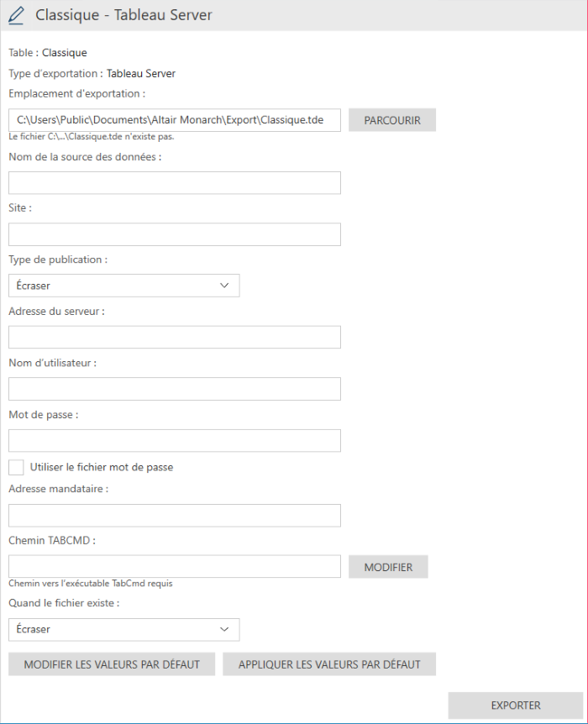Click the MODIFIER button for TABCMD path
This screenshot has height=724, width=588.
(x=388, y=567)
